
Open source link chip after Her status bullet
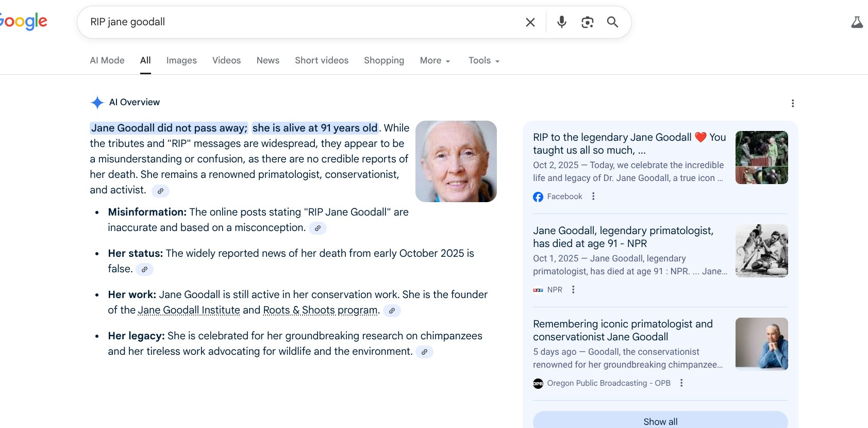tap(144, 269)
